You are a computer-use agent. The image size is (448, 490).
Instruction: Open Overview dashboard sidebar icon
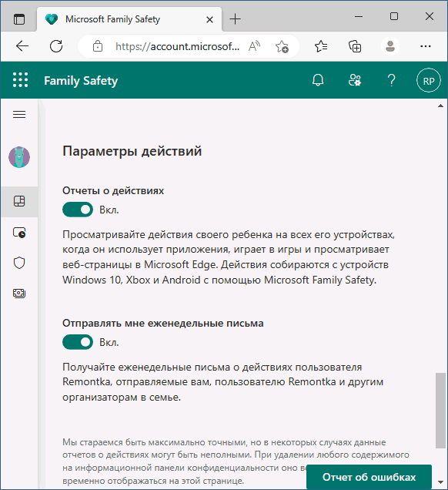pyautogui.click(x=19, y=201)
